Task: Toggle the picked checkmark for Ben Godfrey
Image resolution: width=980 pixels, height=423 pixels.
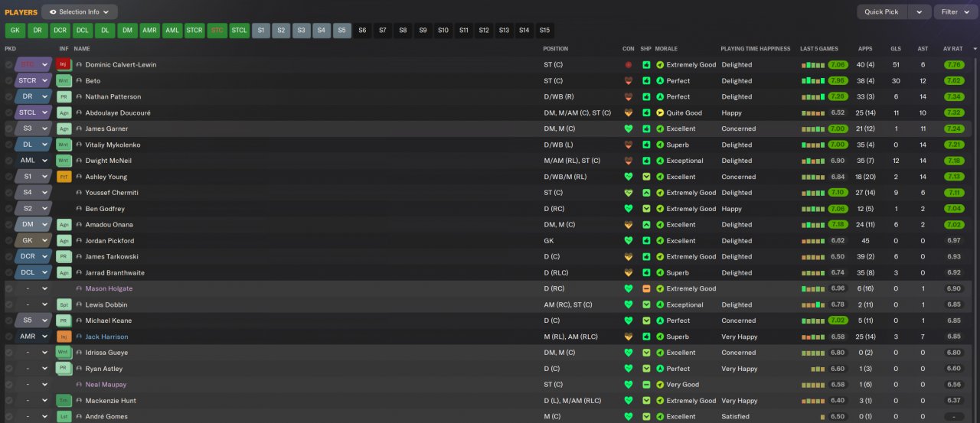Action: click(8, 209)
